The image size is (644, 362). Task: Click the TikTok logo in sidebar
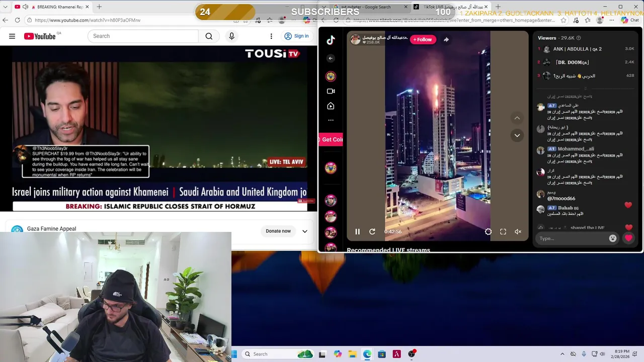tap(331, 41)
